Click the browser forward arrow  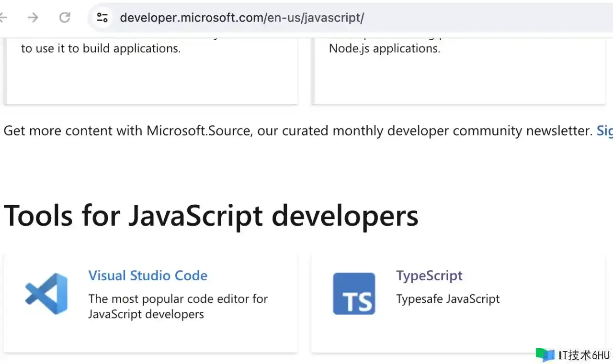pyautogui.click(x=33, y=18)
